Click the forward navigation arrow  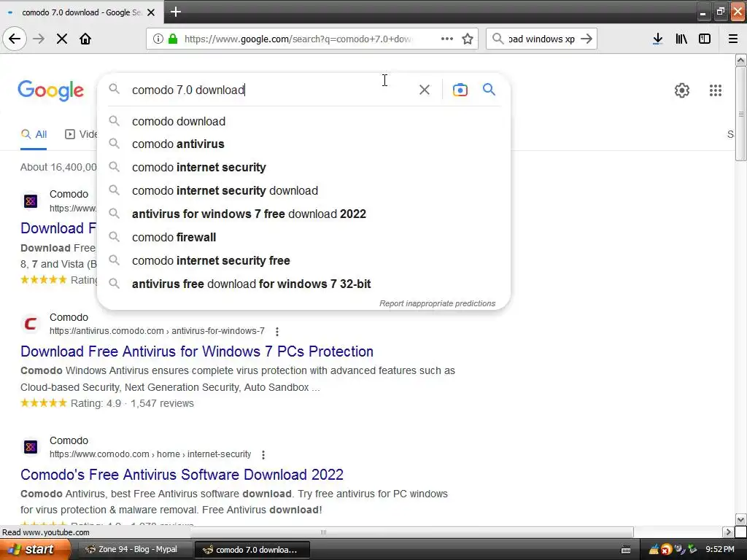click(x=39, y=39)
